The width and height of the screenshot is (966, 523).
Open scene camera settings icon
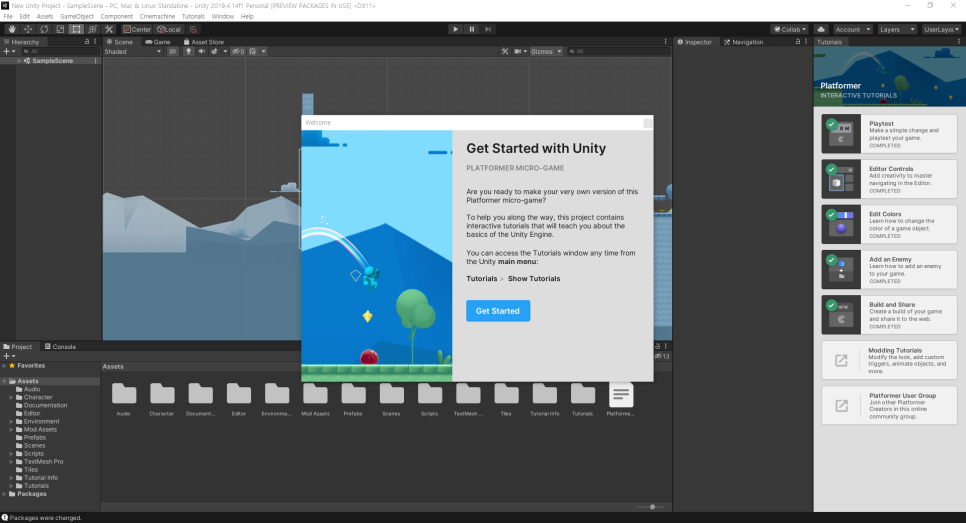518,51
